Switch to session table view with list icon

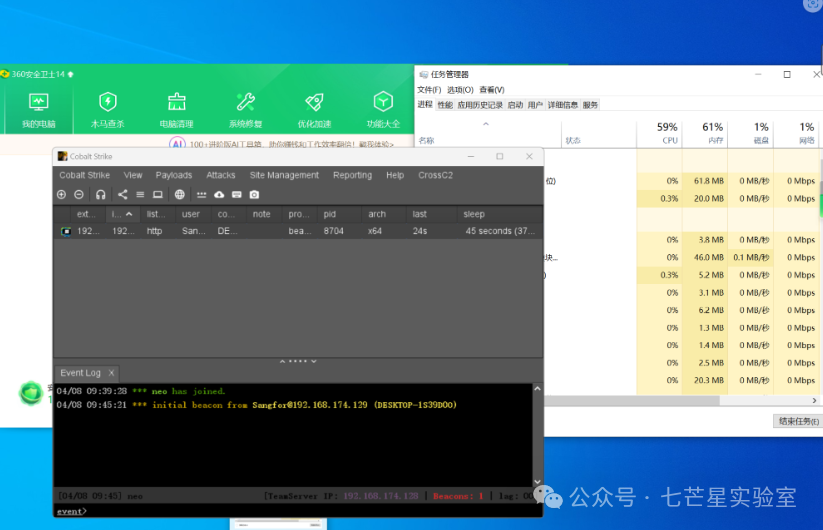coord(140,195)
